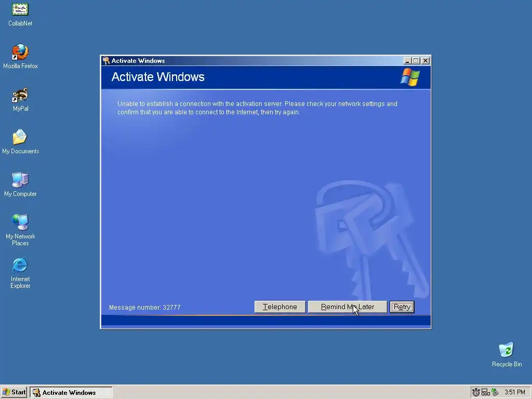Click the maximize button of Activate Windows

click(416, 61)
